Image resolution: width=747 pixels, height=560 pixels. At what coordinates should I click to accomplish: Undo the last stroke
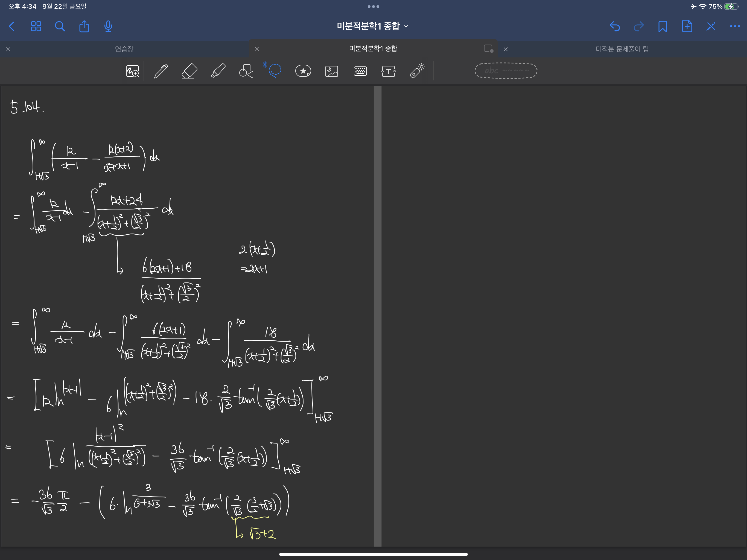pyautogui.click(x=615, y=26)
